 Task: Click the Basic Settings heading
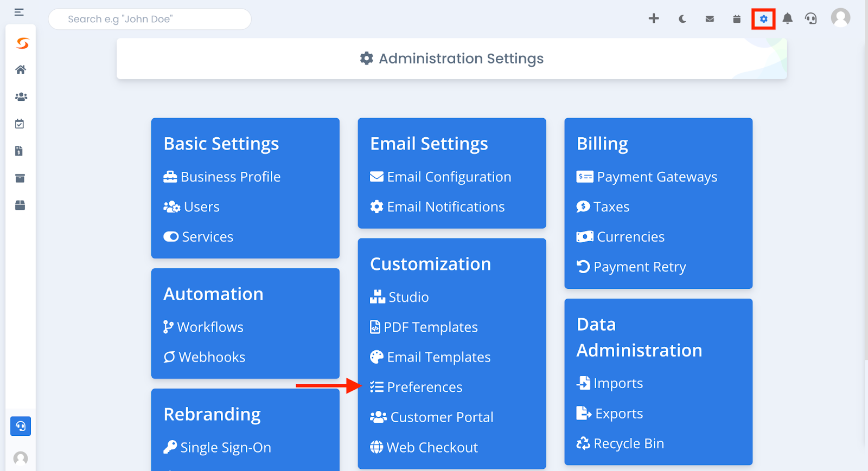[x=221, y=144]
